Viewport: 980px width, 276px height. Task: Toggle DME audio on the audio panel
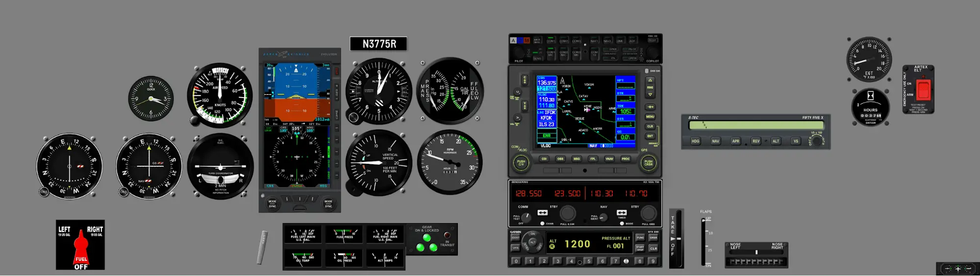point(620,41)
